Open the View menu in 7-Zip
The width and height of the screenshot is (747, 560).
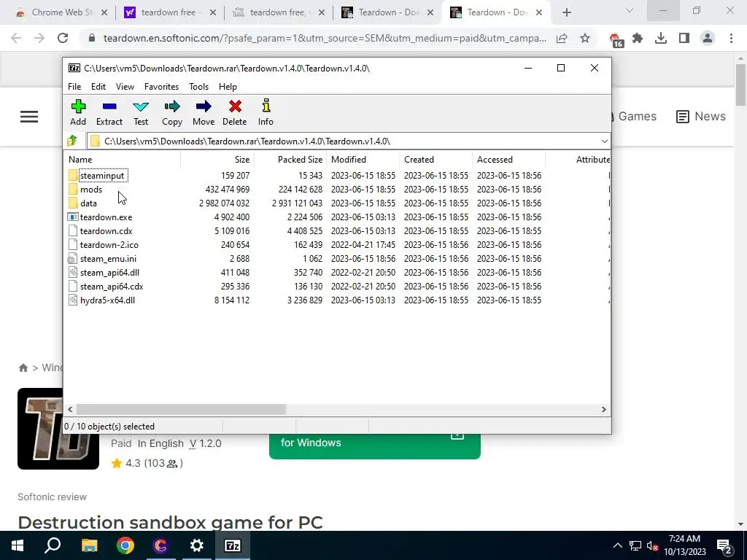point(125,87)
